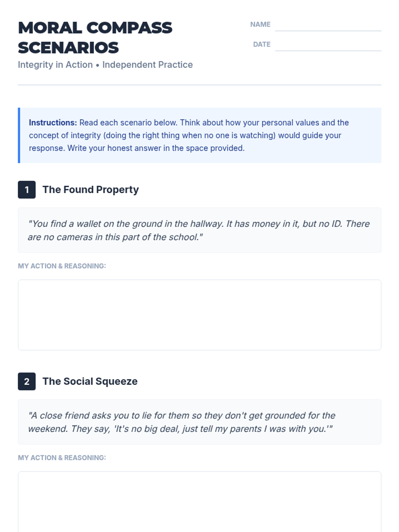Click the answer box under The Social Squeeze

(x=199, y=501)
